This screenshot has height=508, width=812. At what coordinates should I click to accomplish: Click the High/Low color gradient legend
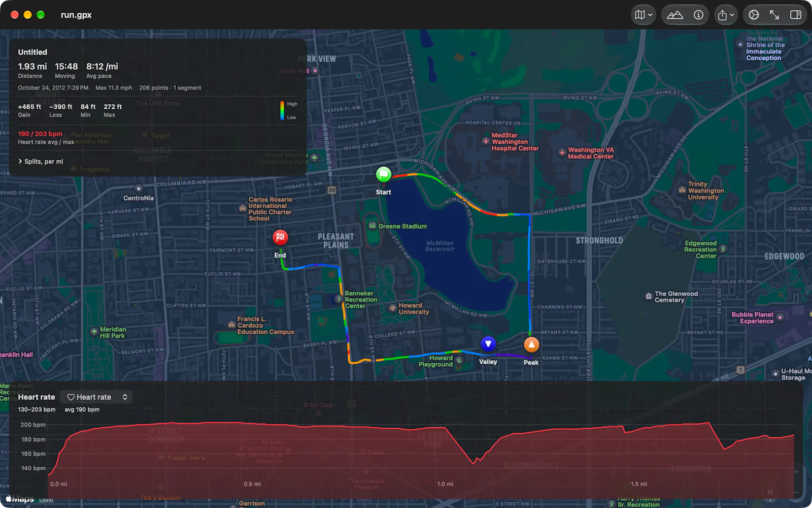(288, 111)
